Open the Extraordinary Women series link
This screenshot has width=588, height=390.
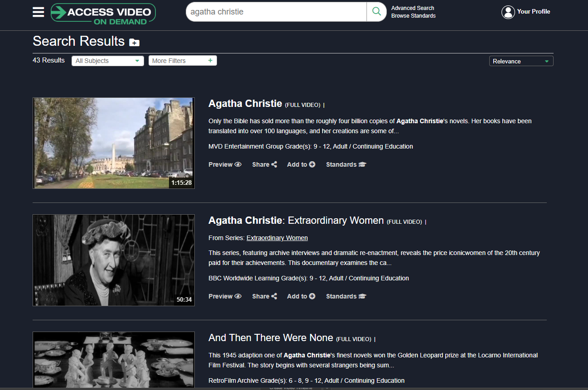pyautogui.click(x=277, y=237)
